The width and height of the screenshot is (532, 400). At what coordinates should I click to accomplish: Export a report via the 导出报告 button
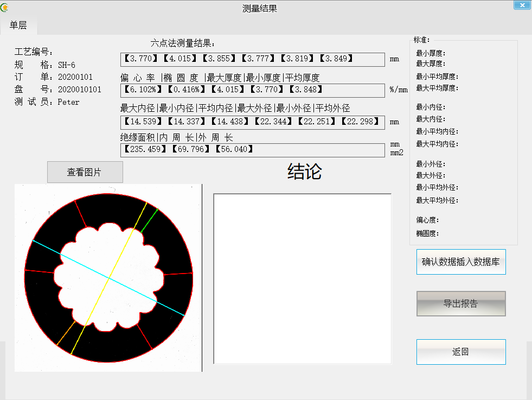[460, 303]
